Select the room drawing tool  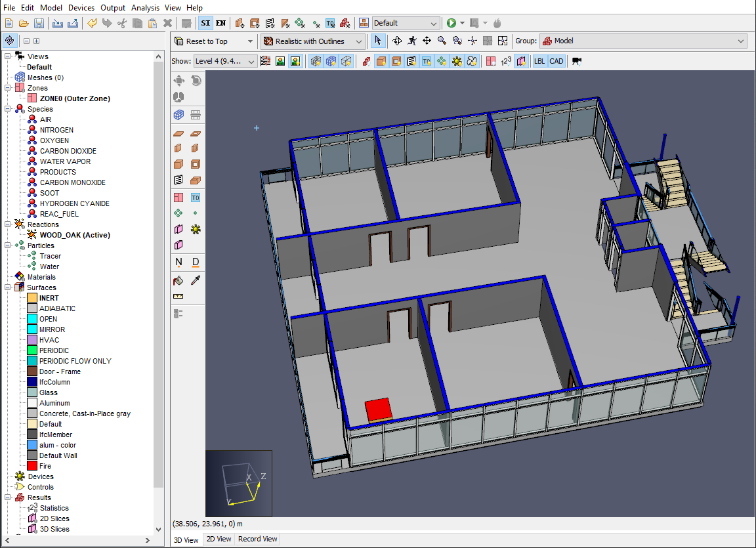pos(196,180)
